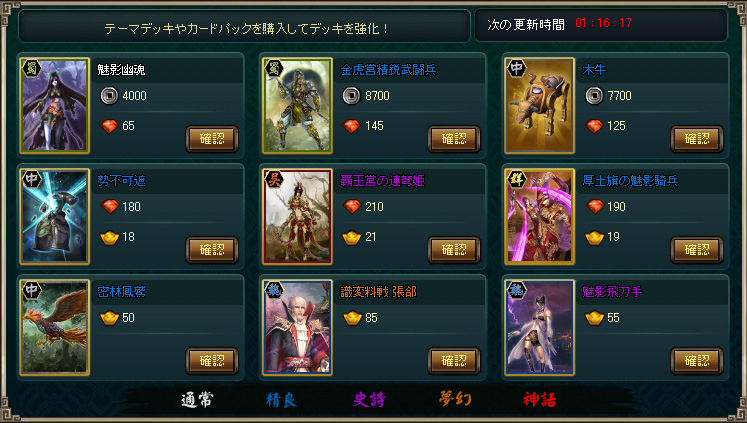Click the red gem icon beside 190
This screenshot has width=747, height=423.
(x=595, y=207)
